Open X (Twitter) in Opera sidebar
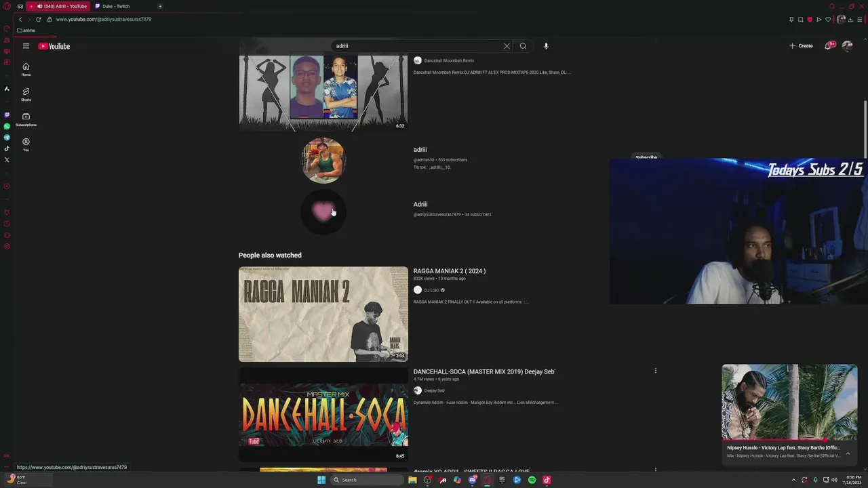 tap(7, 160)
